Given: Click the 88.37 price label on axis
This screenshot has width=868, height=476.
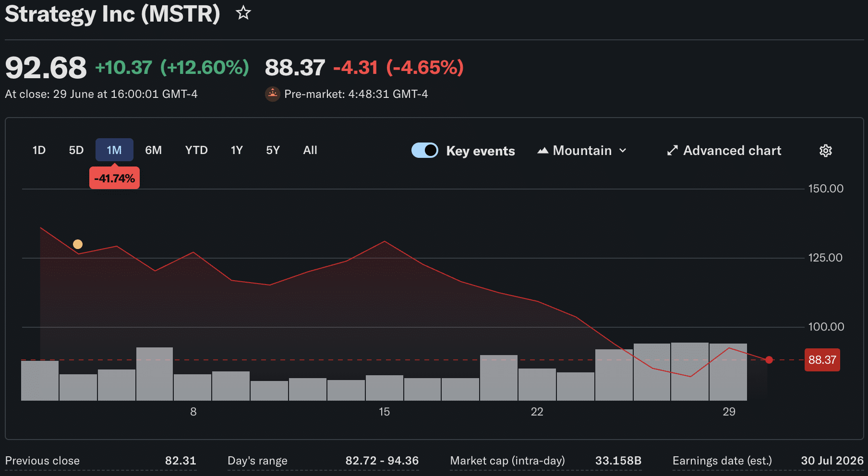Looking at the screenshot, I should [822, 360].
